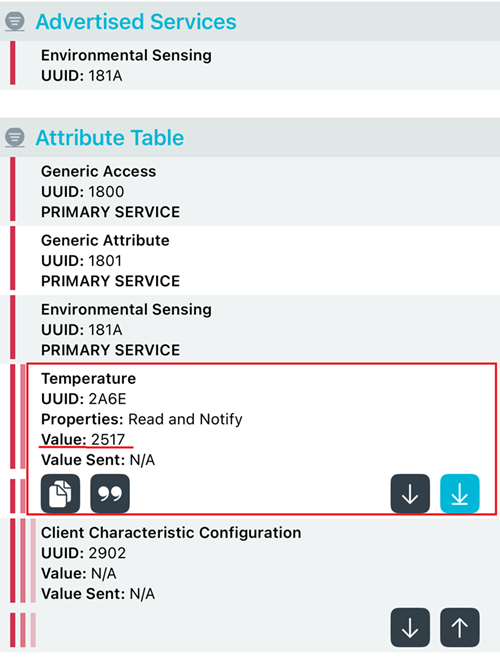Collapse the Attribute Table section icon
The height and width of the screenshot is (659, 500).
click(15, 137)
